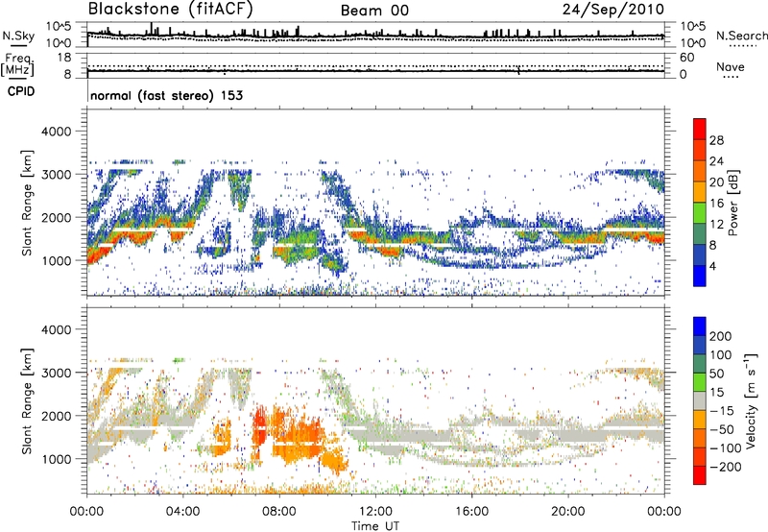Click the Slant Range label of velocity panel
Image resolution: width=768 pixels, height=532 pixels.
27,400
